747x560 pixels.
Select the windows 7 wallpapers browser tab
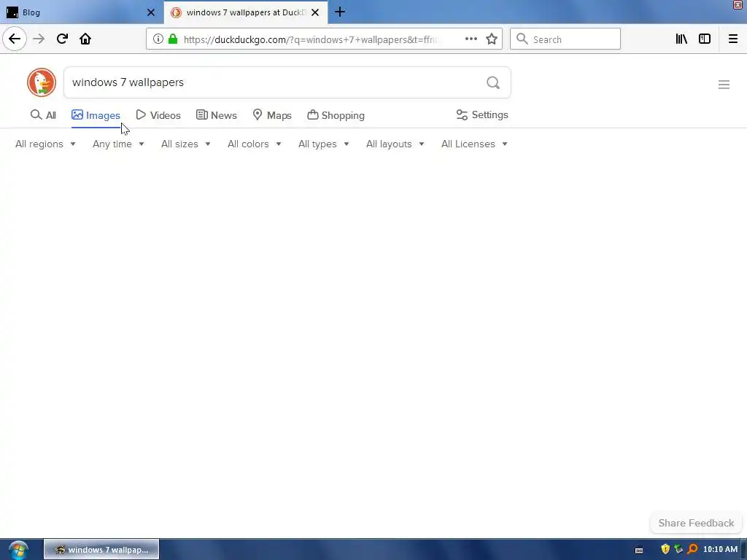coord(245,12)
